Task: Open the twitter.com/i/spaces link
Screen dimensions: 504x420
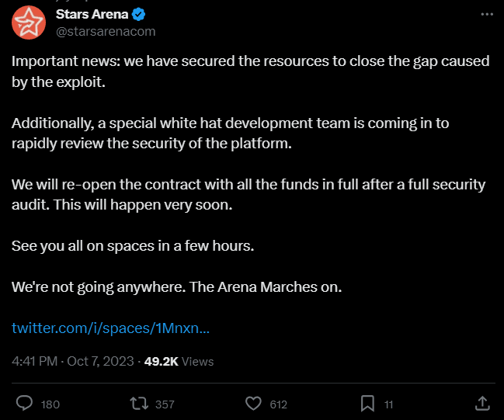Action: tap(110, 328)
